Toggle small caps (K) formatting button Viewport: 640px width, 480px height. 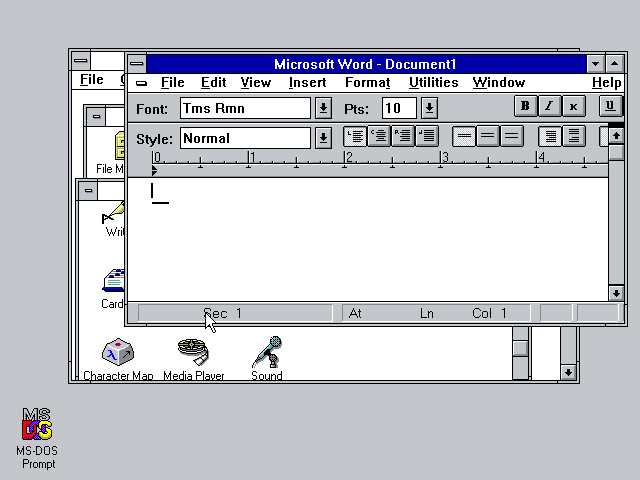tap(573, 106)
